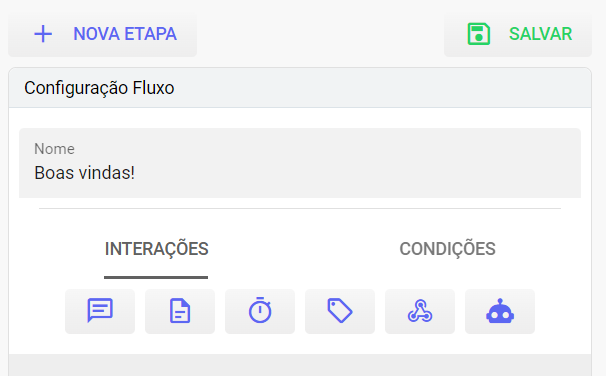Save the flow with Salvar button

pyautogui.click(x=518, y=34)
